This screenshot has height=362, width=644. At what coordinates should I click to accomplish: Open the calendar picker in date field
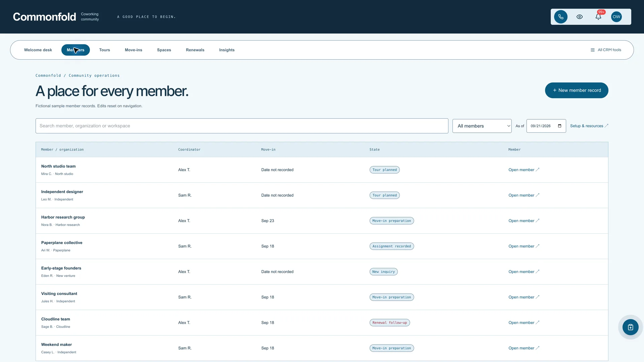tap(559, 126)
